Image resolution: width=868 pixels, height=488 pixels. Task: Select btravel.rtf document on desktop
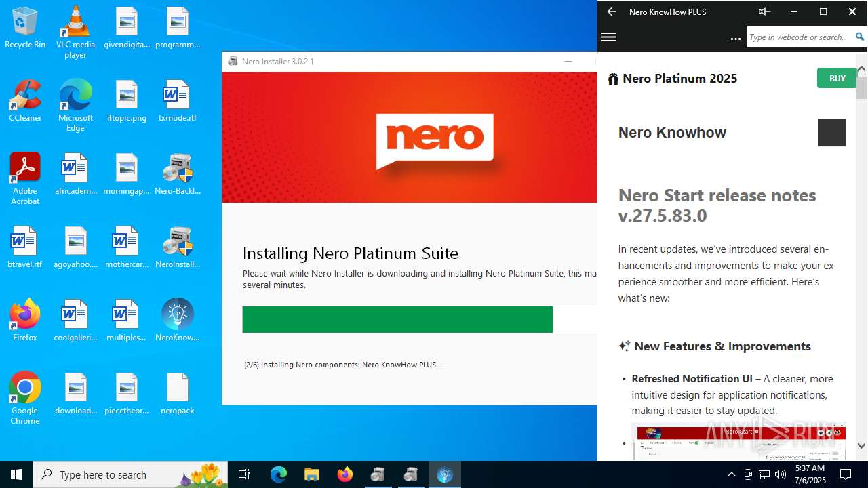coord(25,247)
